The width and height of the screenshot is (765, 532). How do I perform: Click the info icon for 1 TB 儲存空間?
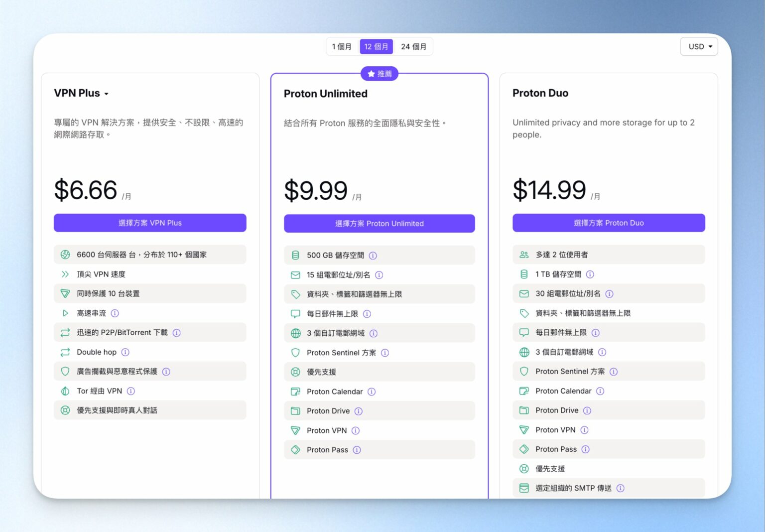[590, 274]
